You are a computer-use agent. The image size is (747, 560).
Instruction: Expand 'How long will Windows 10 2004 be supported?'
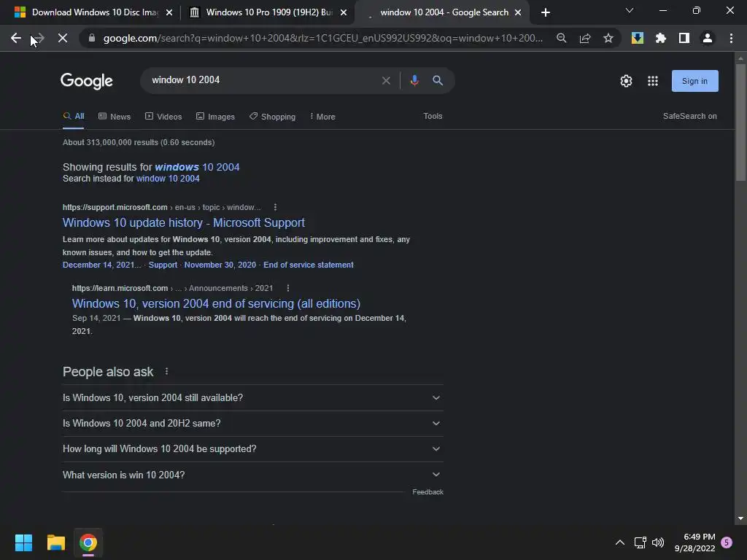253,449
